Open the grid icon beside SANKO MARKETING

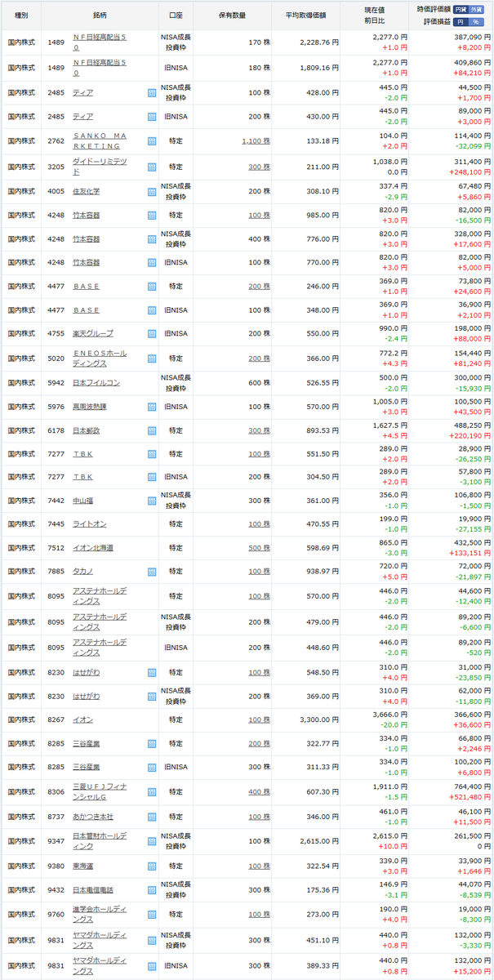point(152,141)
